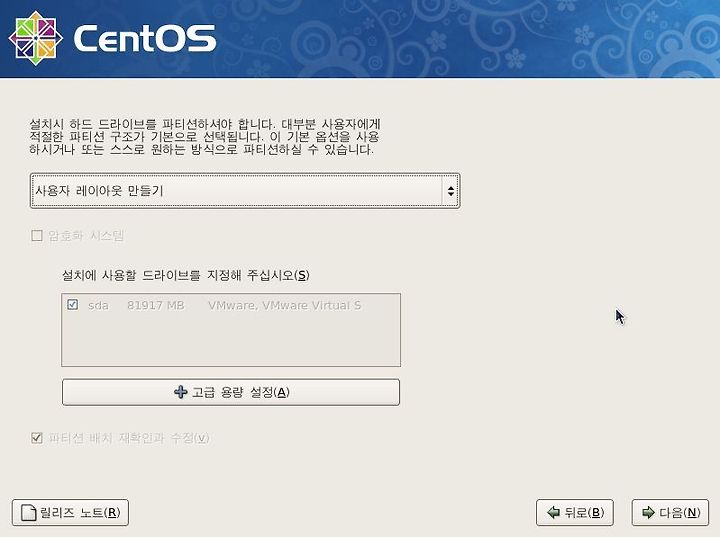Uncheck the sda drive checkbox
This screenshot has height=537, width=720.
73,305
